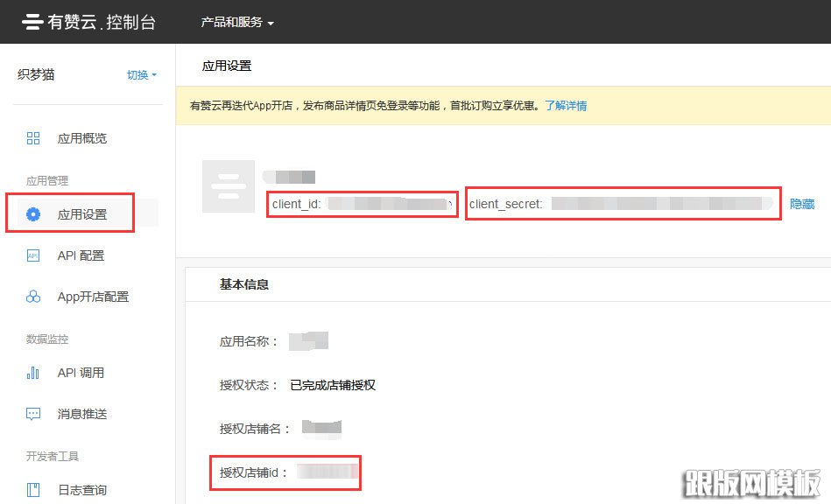Open the API 调用 menu label
Screen dimensions: 831x504
click(81, 373)
